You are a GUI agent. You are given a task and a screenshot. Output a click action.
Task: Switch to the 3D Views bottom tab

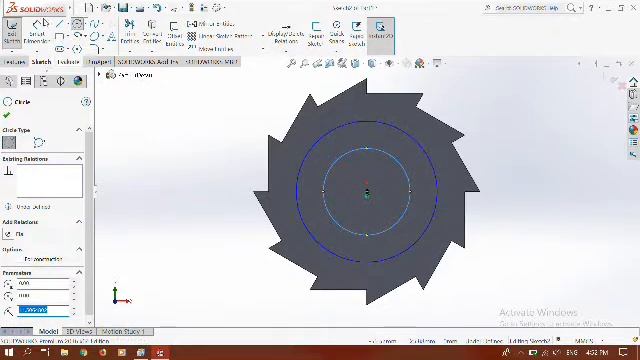[79, 331]
